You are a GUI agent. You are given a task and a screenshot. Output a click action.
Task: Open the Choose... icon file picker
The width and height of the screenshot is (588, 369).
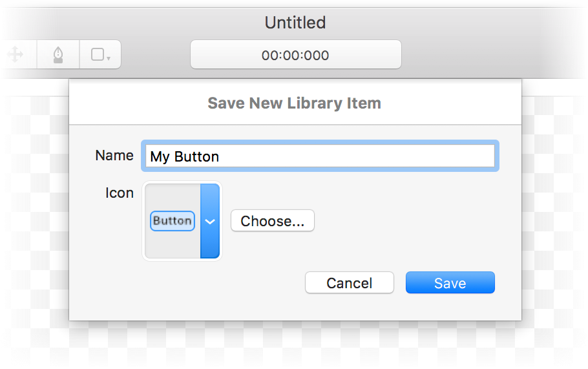pyautogui.click(x=273, y=221)
